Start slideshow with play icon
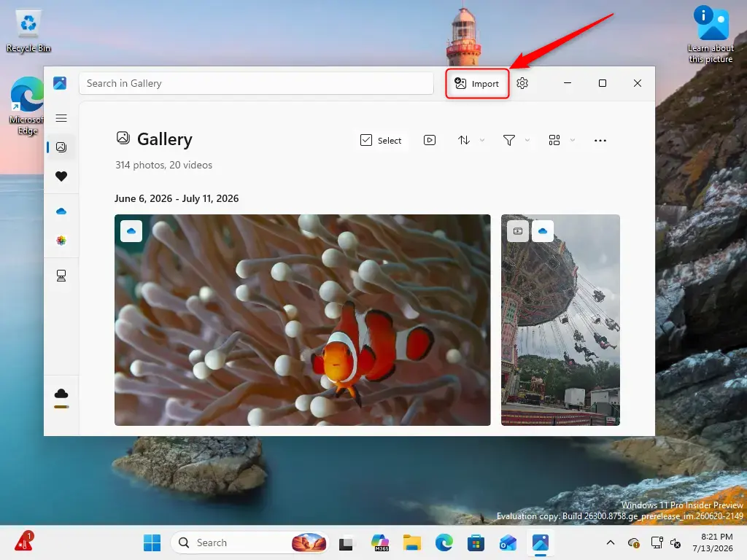The width and height of the screenshot is (747, 560). tap(429, 140)
